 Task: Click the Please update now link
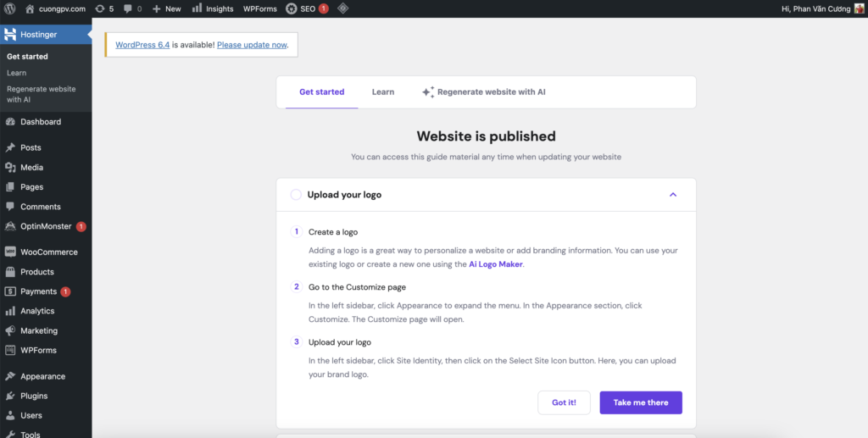pyautogui.click(x=252, y=45)
